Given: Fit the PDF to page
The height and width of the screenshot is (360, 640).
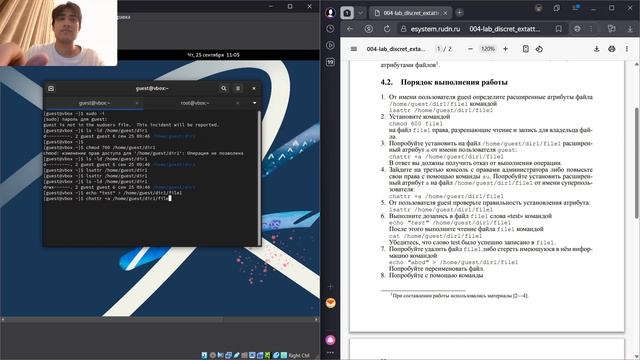Looking at the screenshot, I should coord(526,49).
